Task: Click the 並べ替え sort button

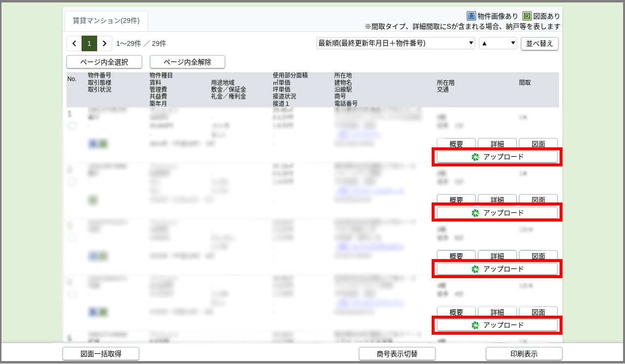Action: click(540, 43)
